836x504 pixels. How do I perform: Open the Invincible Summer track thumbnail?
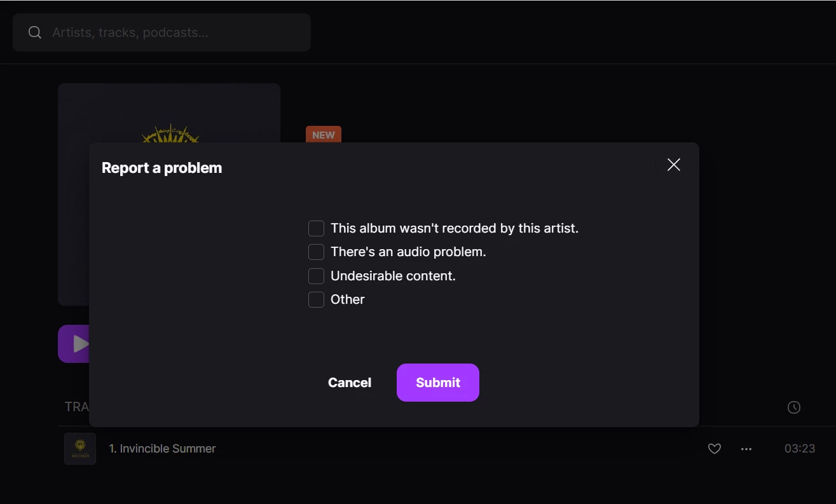tap(80, 449)
